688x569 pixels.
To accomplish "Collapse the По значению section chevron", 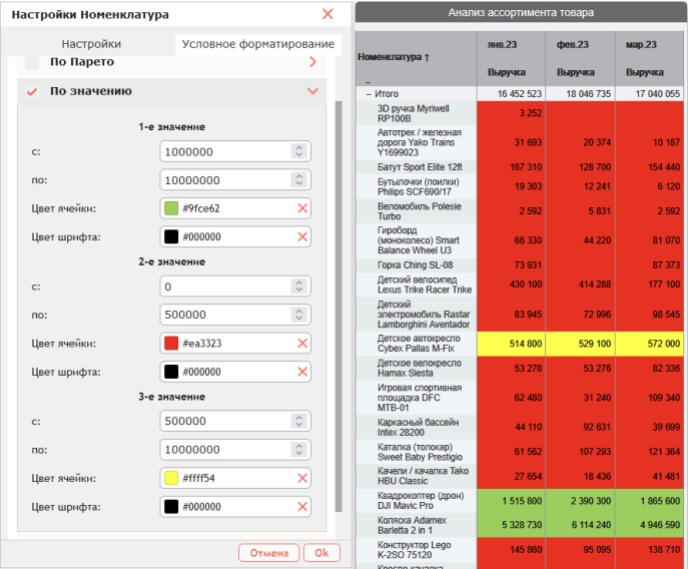I will click(x=313, y=91).
